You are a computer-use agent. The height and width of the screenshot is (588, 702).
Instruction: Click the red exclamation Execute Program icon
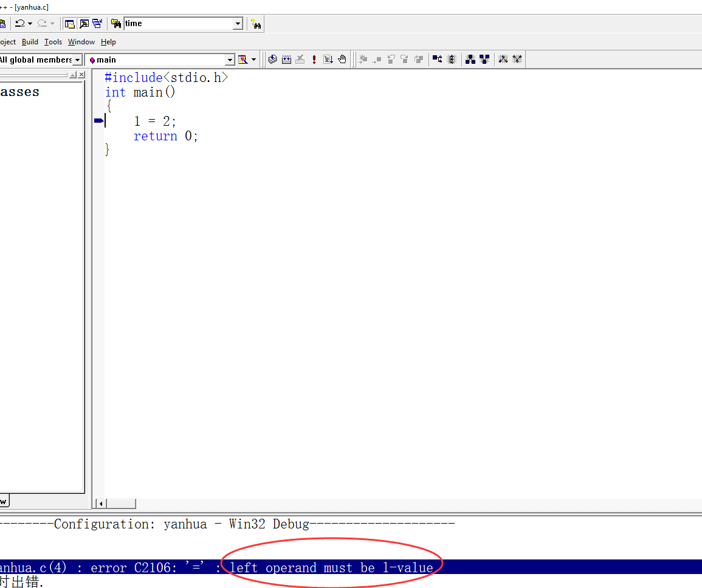click(x=314, y=60)
